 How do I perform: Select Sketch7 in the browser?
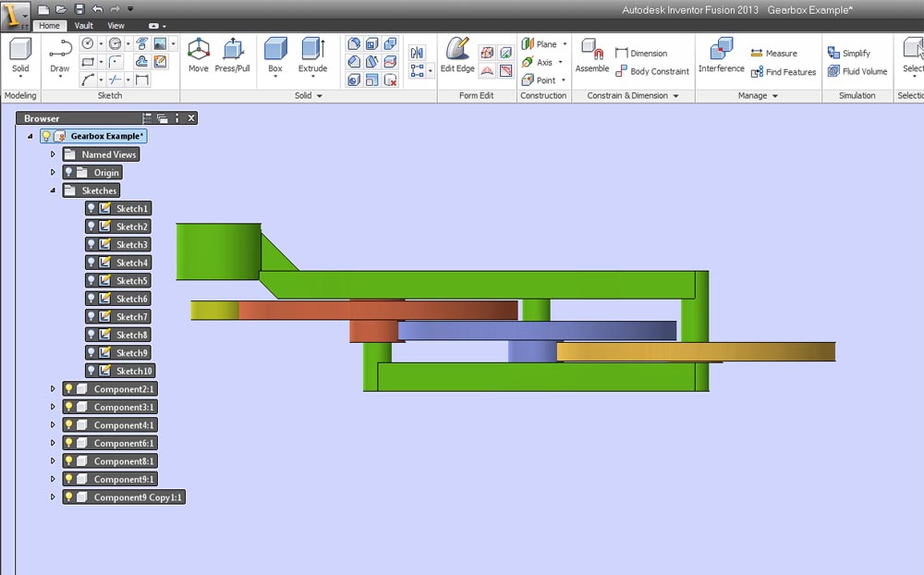tap(118, 316)
